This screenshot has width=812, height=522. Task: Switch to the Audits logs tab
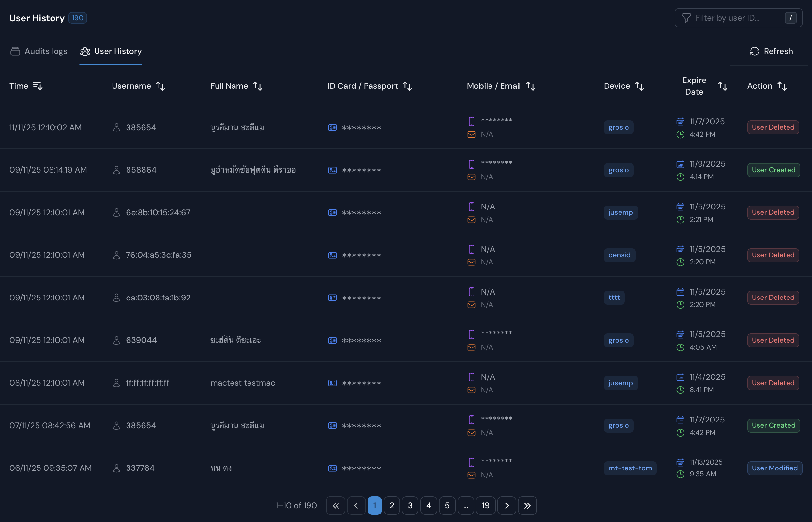tap(46, 51)
